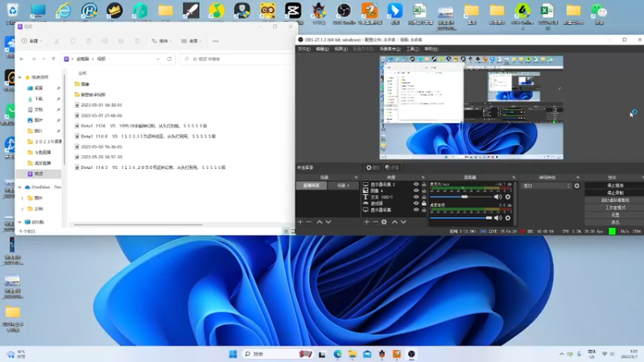Viewport: 644px width, 362px height.
Task: Click the paste icon in File Explorer toolbar
Action: 89,41
